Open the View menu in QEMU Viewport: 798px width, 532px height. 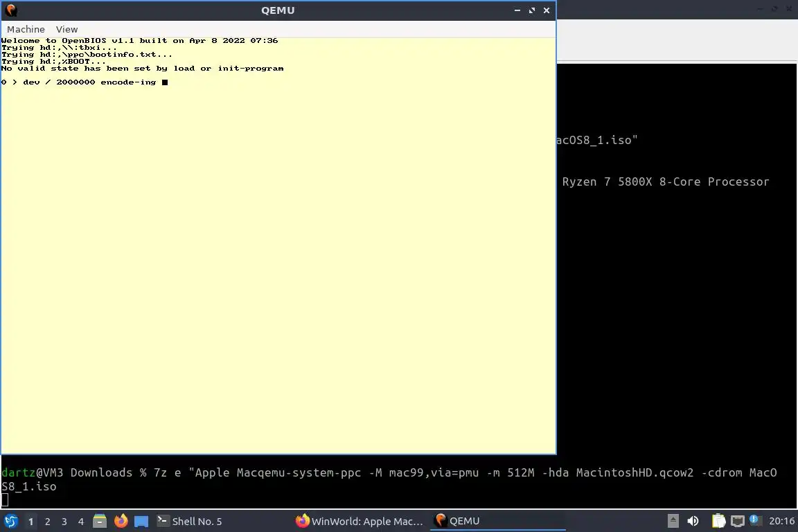66,30
